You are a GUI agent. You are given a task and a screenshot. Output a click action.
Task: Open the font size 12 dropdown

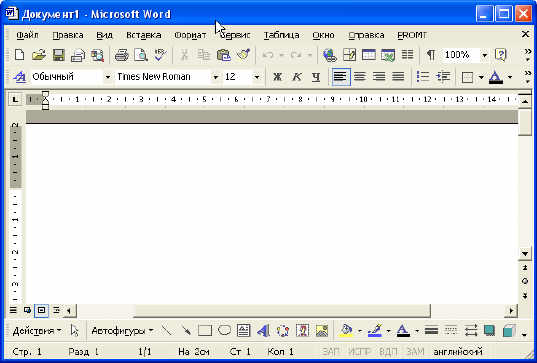click(257, 77)
